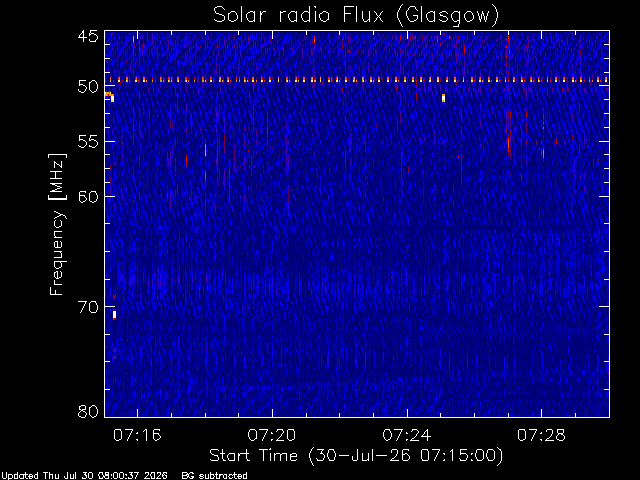Image resolution: width=640 pixels, height=480 pixels.
Task: Click the dotted yellow interference line near 50 MHz
Action: tap(357, 80)
